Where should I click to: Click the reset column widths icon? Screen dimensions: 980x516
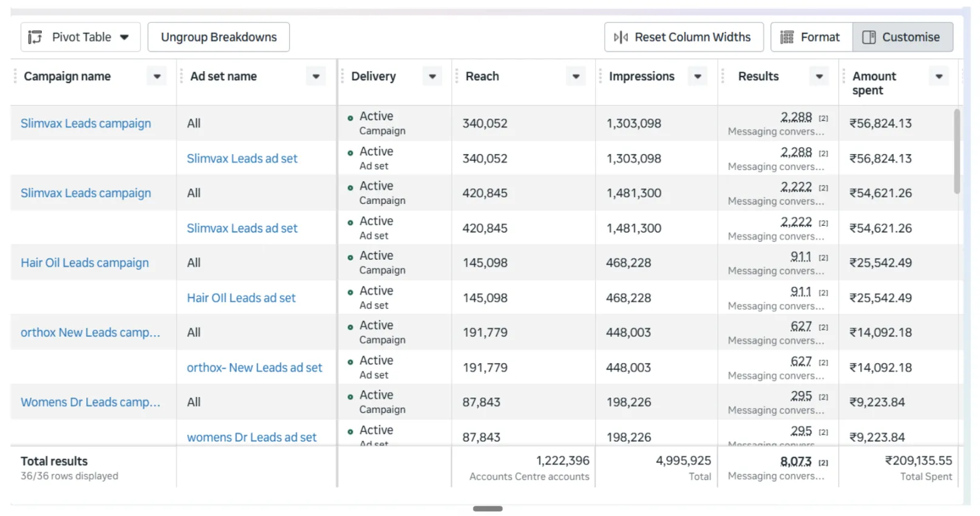(621, 38)
